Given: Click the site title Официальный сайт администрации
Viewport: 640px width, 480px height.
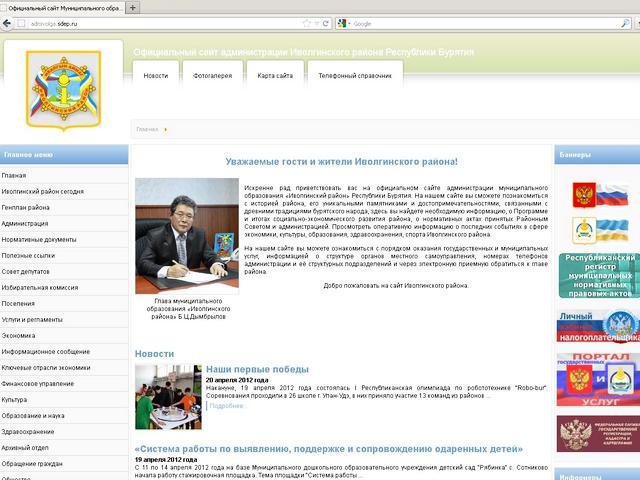Looking at the screenshot, I should pyautogui.click(x=304, y=52).
